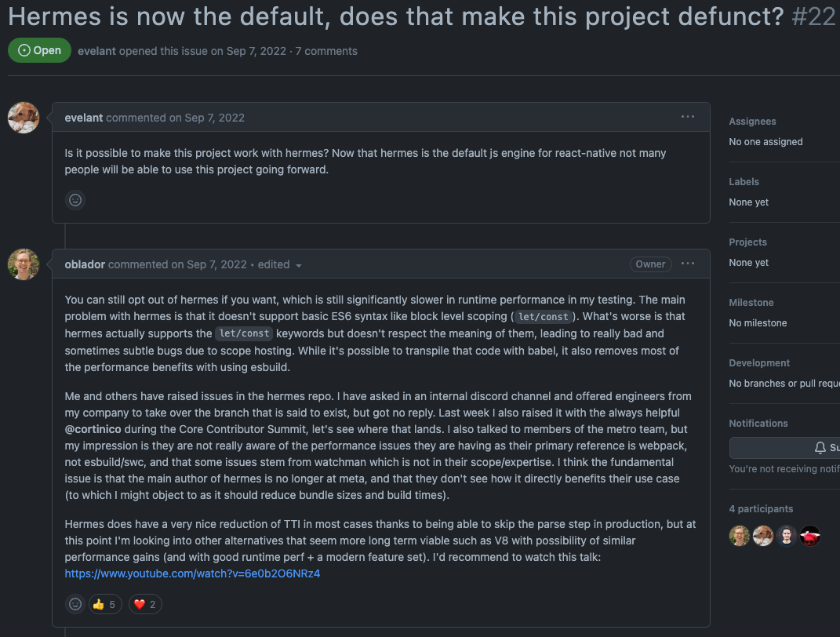This screenshot has width=840, height=637.
Task: Click the red-hat participant avatar
Action: [x=810, y=536]
